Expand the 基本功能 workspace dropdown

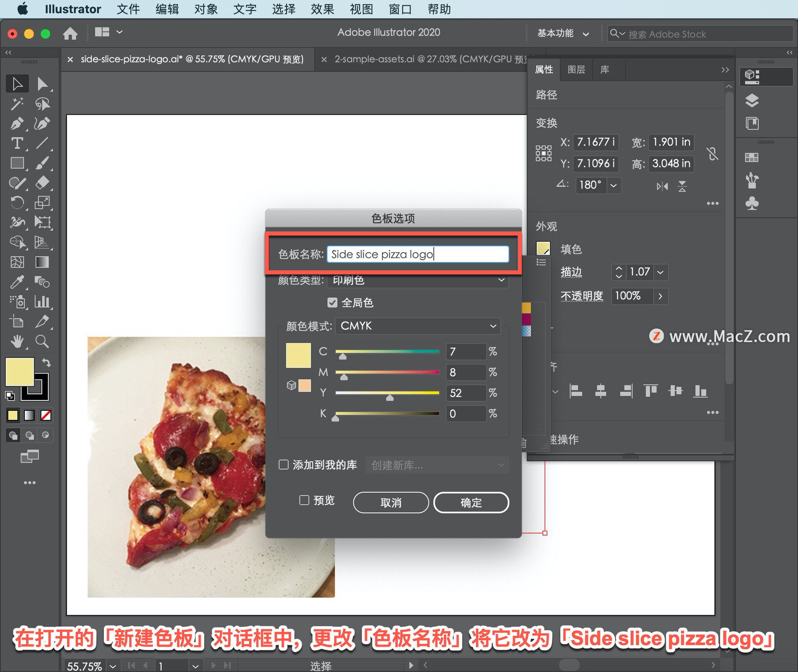[x=563, y=34]
